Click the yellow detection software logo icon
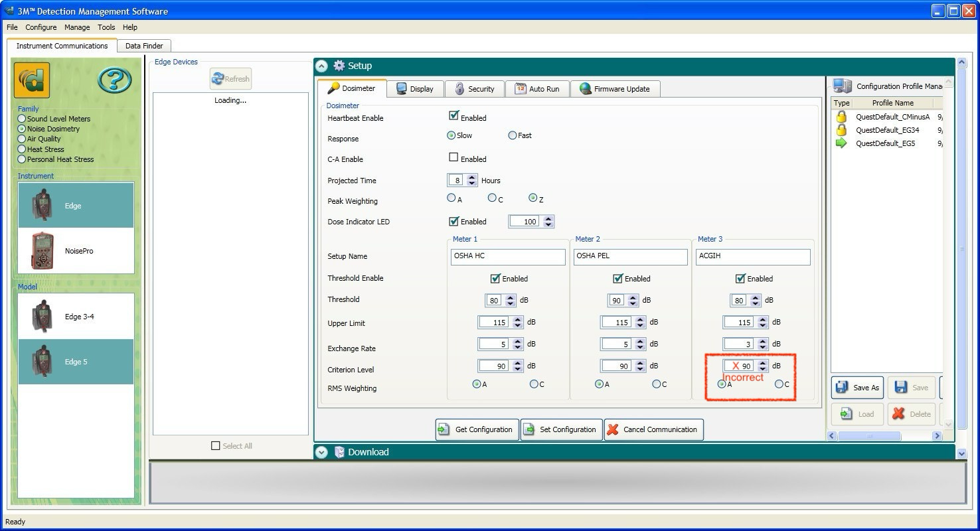This screenshot has height=531, width=980. 31,81
